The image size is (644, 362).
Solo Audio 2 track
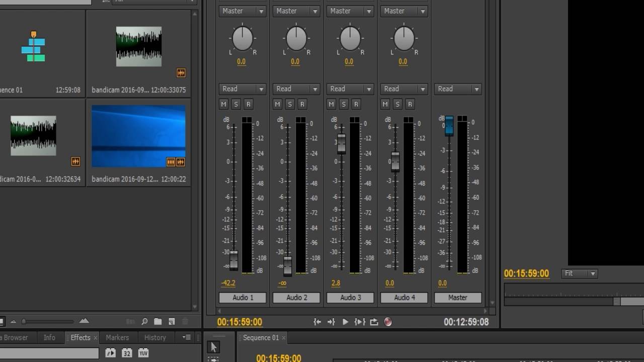pos(290,104)
